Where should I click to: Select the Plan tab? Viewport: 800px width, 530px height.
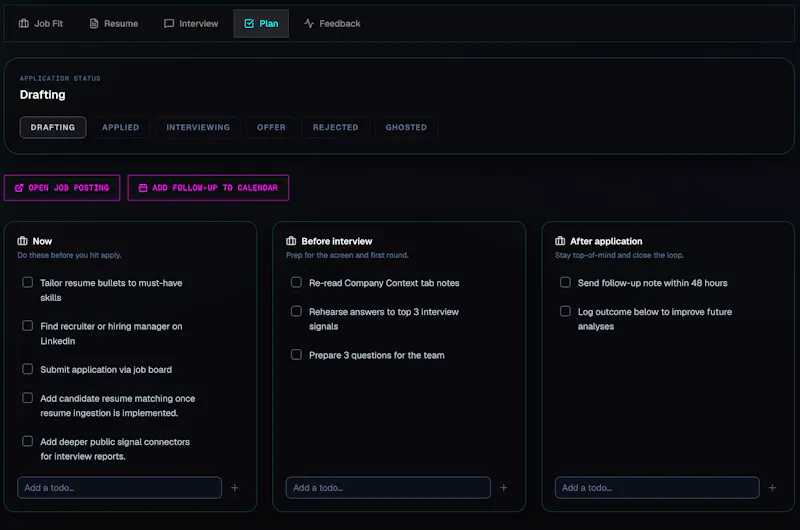(261, 23)
